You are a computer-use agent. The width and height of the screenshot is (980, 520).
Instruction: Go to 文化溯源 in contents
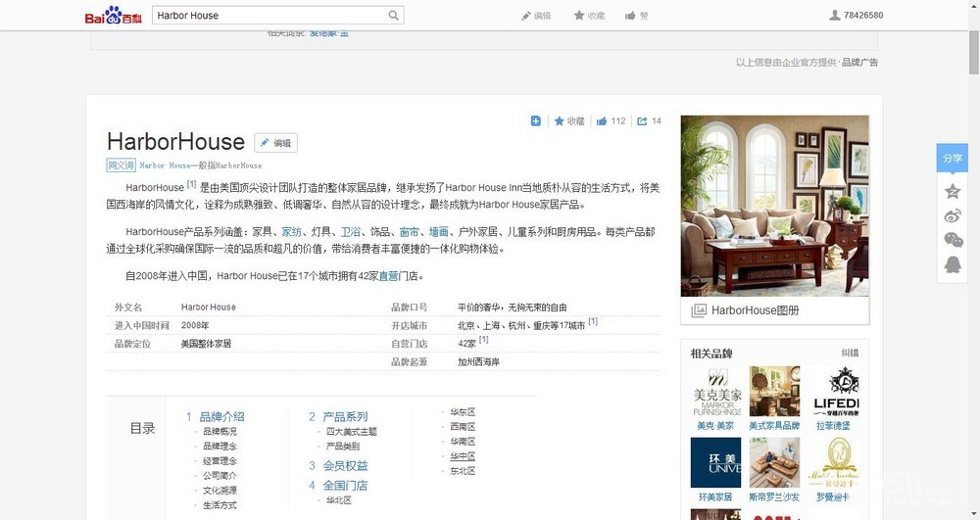coord(220,491)
